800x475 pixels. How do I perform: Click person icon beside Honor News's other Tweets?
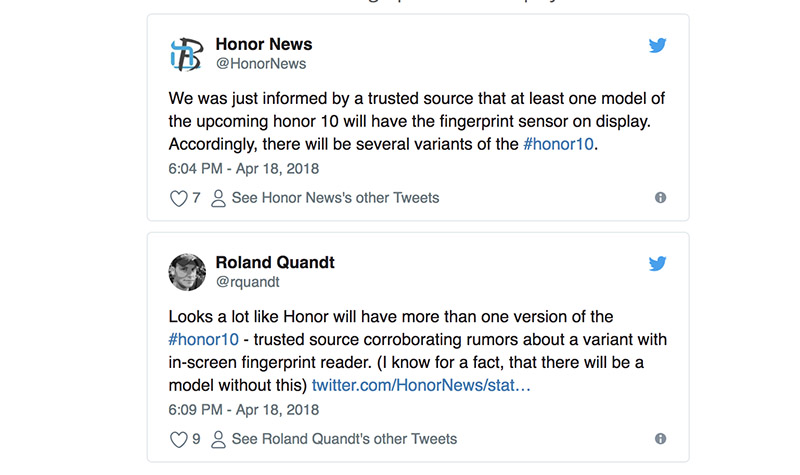[218, 198]
